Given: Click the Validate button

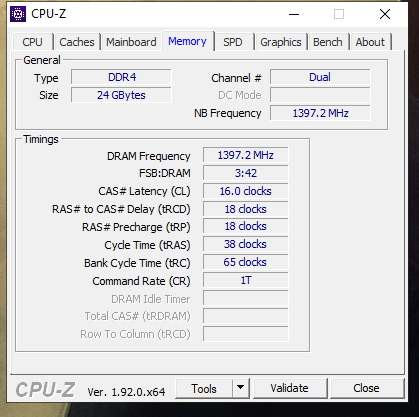Looking at the screenshot, I should 290,388.
